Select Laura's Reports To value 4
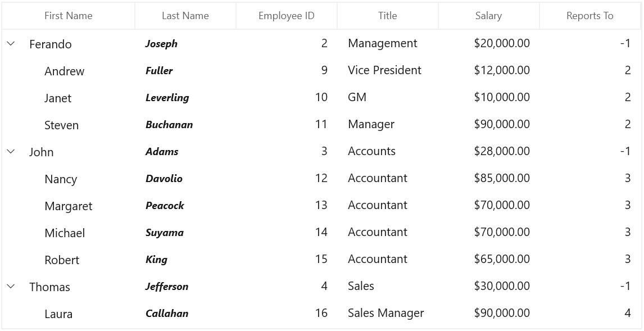This screenshot has width=644, height=331. click(x=628, y=314)
